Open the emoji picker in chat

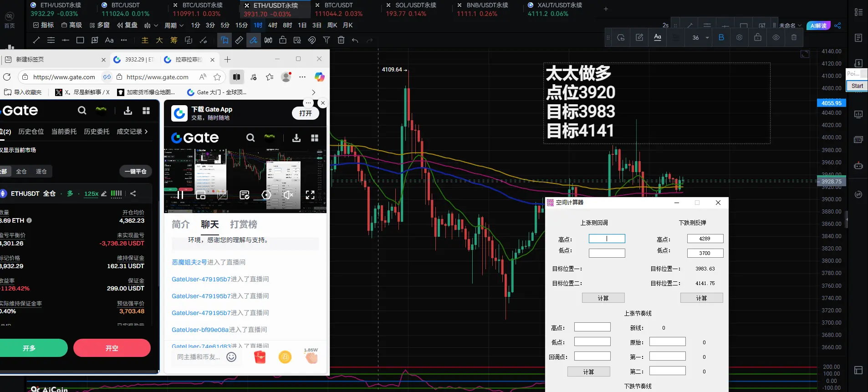[231, 357]
